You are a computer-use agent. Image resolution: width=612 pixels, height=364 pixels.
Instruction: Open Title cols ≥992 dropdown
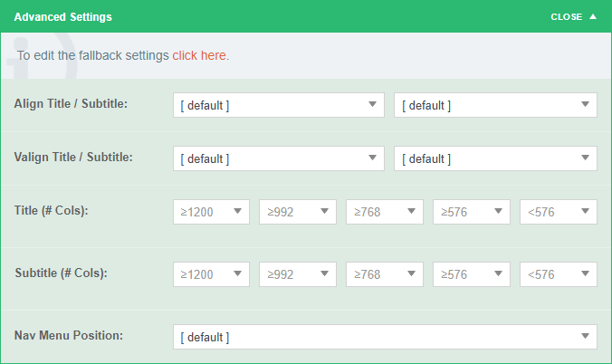point(298,212)
